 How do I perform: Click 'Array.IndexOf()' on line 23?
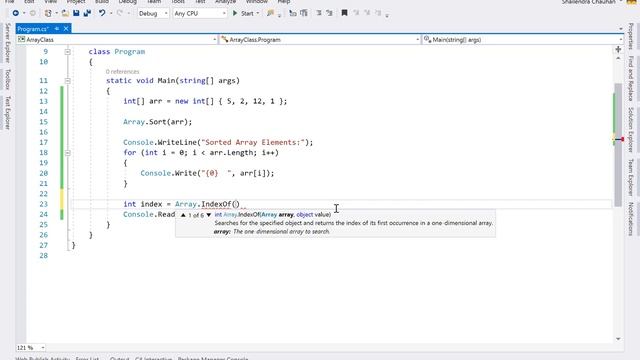[x=207, y=204]
